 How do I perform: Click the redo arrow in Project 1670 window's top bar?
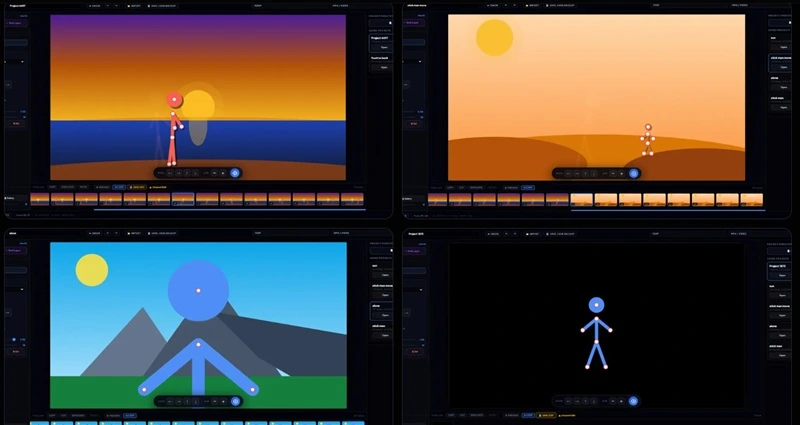tap(514, 234)
